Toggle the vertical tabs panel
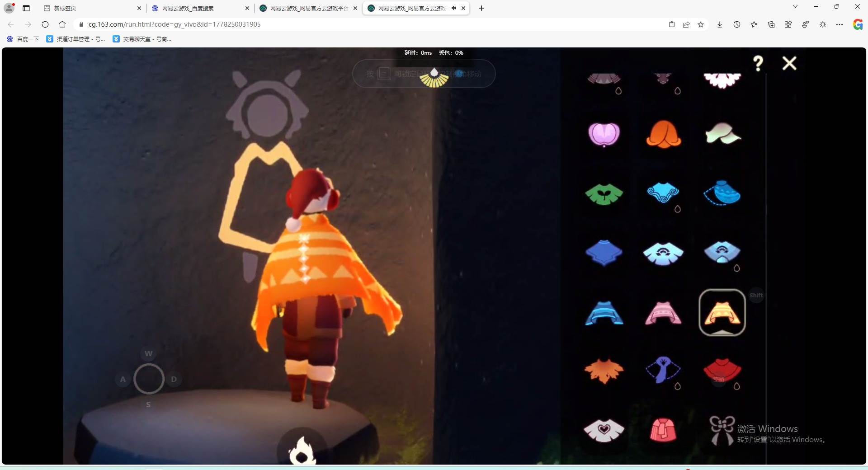This screenshot has height=470, width=868. [26, 8]
